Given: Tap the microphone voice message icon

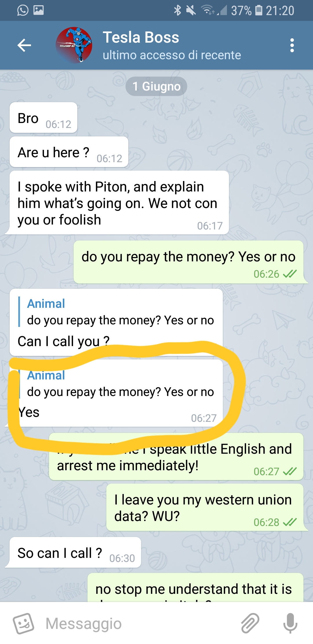Looking at the screenshot, I should click(x=290, y=623).
